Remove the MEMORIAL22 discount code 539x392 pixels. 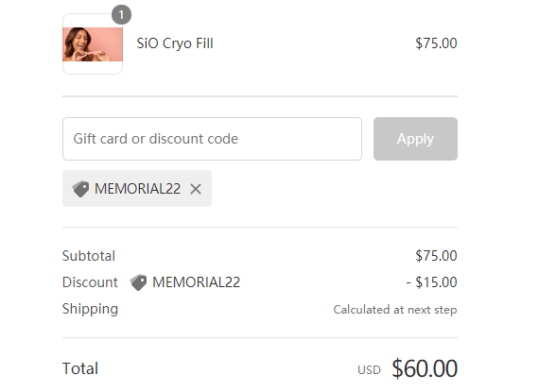click(x=196, y=189)
